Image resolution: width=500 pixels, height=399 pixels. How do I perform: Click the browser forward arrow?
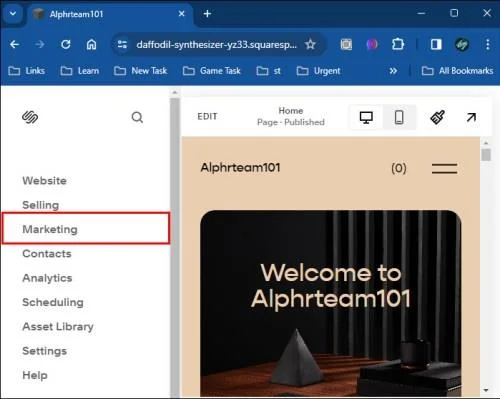coord(40,44)
